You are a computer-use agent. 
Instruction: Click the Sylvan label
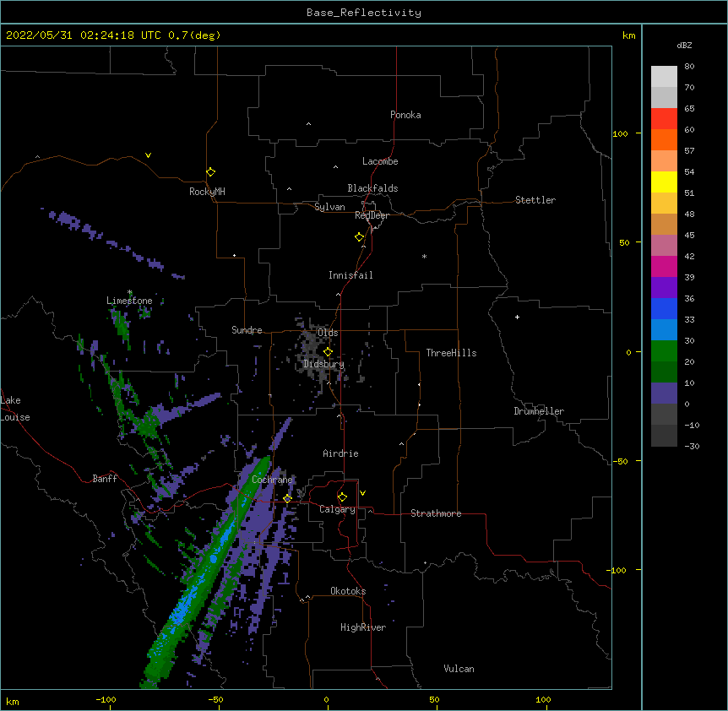pyautogui.click(x=329, y=207)
